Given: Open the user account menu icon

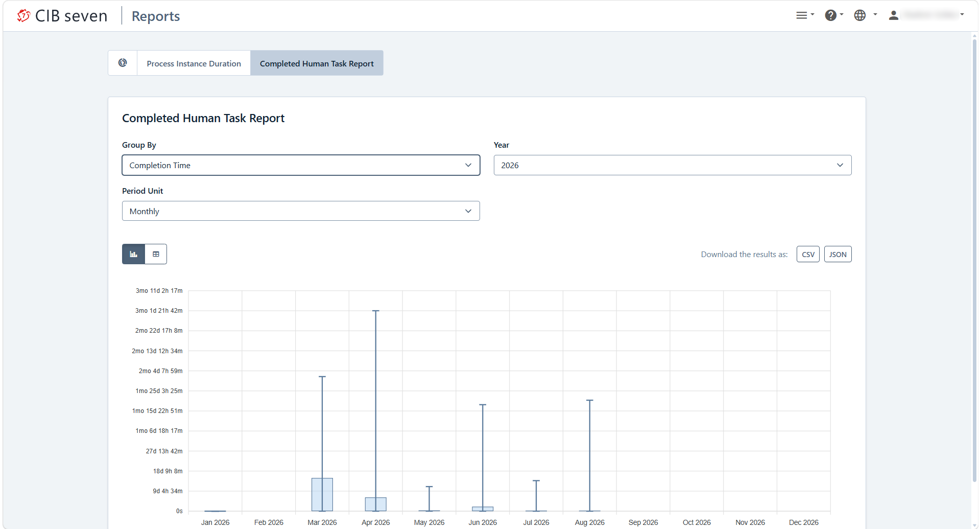Looking at the screenshot, I should click(893, 15).
